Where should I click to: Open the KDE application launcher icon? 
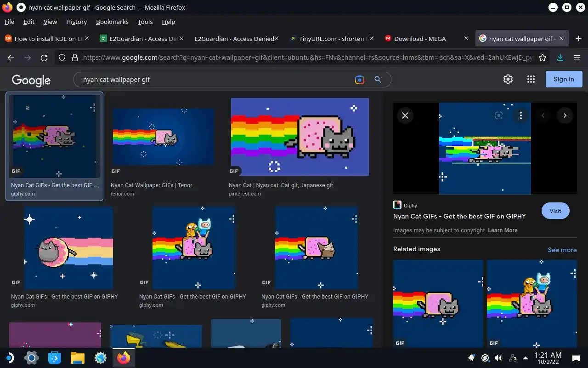pos(10,357)
